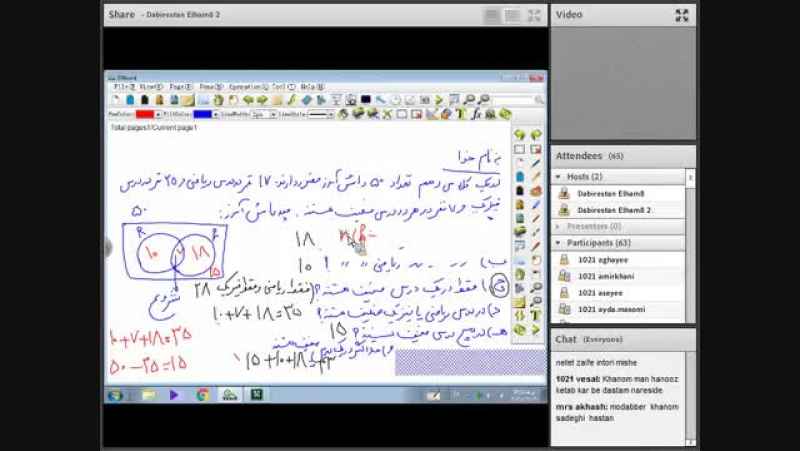The height and width of the screenshot is (451, 800).
Task: Click the zoom magnifier in the top toolbar
Action: [x=469, y=99]
